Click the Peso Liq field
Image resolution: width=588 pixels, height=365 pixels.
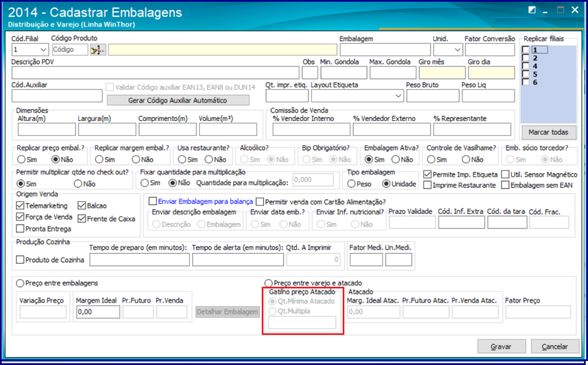[x=488, y=96]
